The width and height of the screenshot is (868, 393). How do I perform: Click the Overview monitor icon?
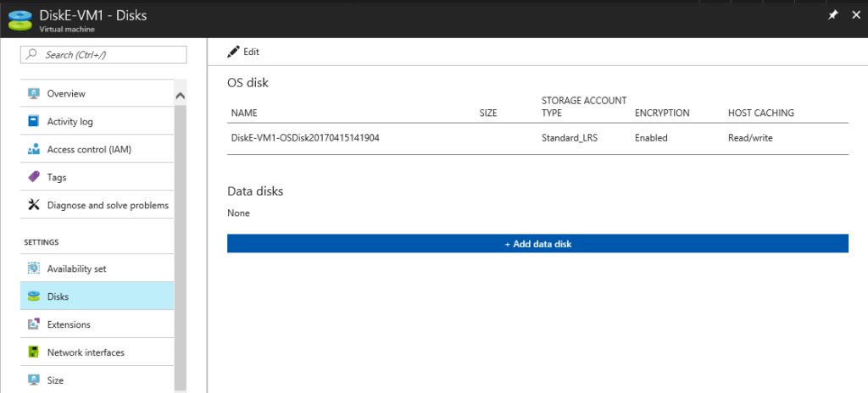click(33, 93)
